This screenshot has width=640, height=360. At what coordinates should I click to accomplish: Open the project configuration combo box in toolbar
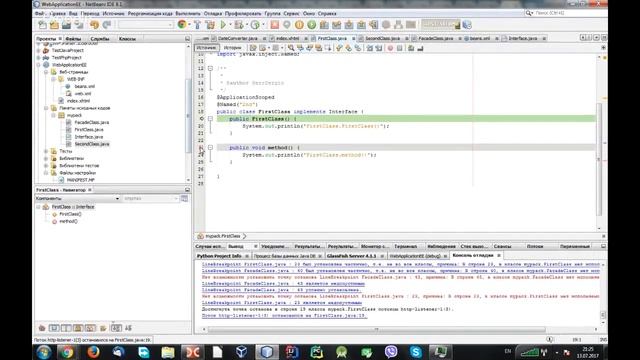click(x=146, y=25)
